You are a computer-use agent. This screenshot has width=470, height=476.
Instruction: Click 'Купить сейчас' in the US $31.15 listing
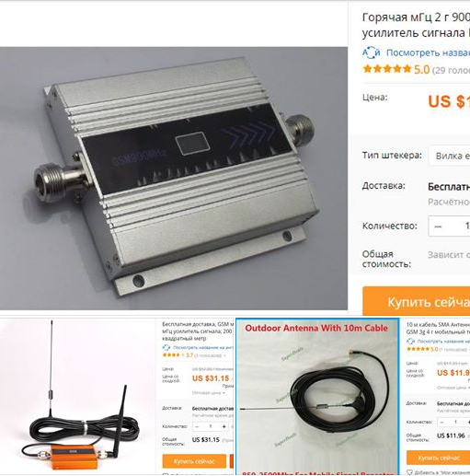(194, 461)
